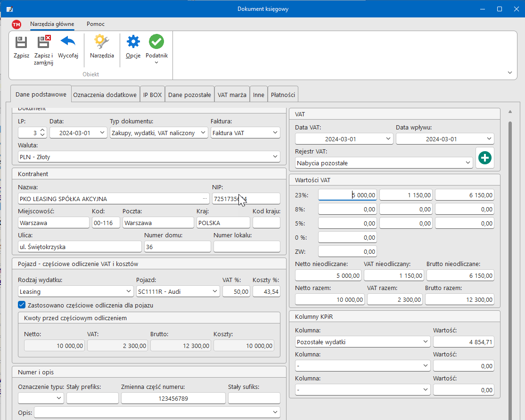Switch to the Oznaczenia dodatkowe tab
Screen dimensions: 525x420
(106, 95)
